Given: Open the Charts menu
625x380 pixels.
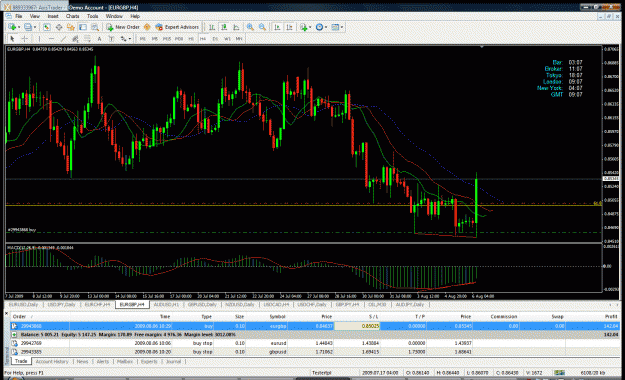Looking at the screenshot, I should [73, 16].
